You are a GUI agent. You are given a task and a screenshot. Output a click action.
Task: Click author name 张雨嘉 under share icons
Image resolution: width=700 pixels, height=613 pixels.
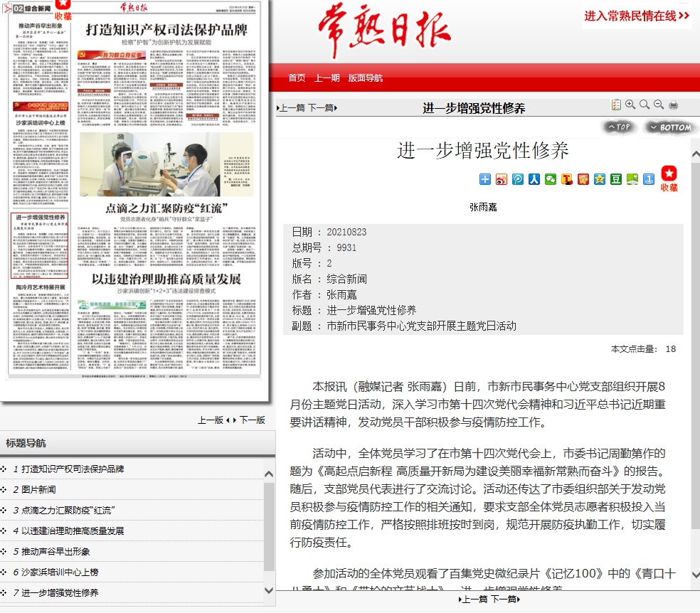coord(483,207)
